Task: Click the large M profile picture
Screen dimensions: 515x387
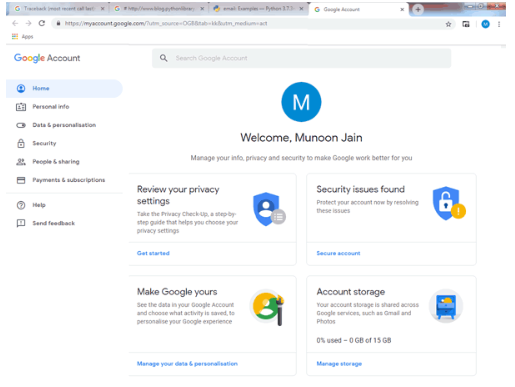Action: (301, 102)
